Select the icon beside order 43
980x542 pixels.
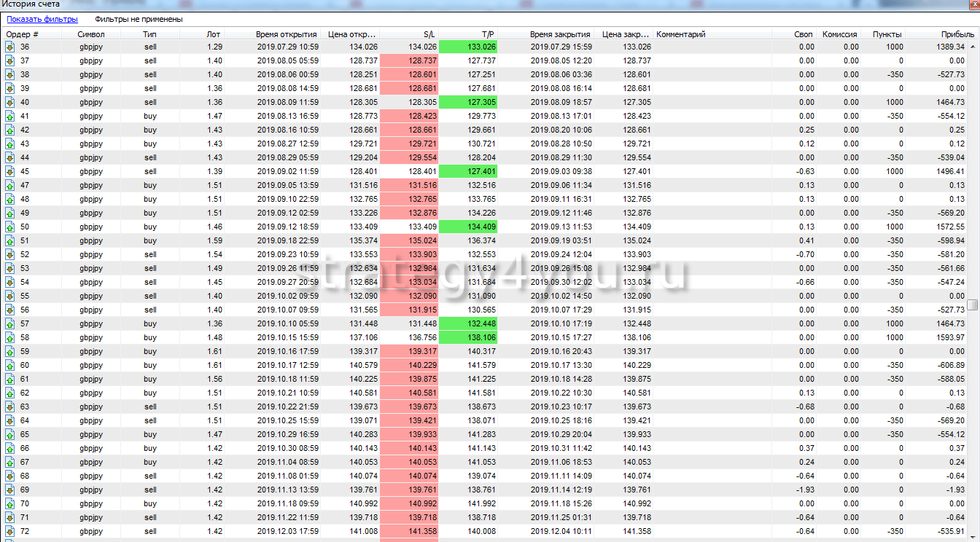tap(10, 144)
